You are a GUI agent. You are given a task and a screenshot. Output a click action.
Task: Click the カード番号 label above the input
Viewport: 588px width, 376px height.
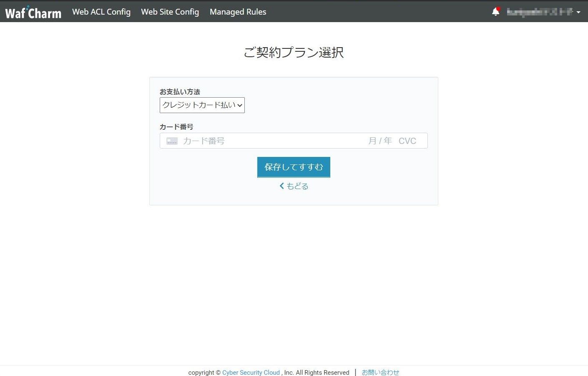[176, 127]
